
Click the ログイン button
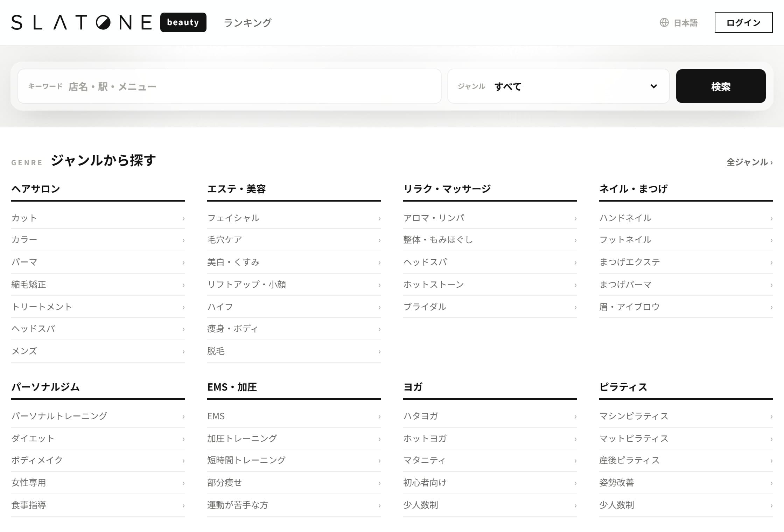point(743,22)
